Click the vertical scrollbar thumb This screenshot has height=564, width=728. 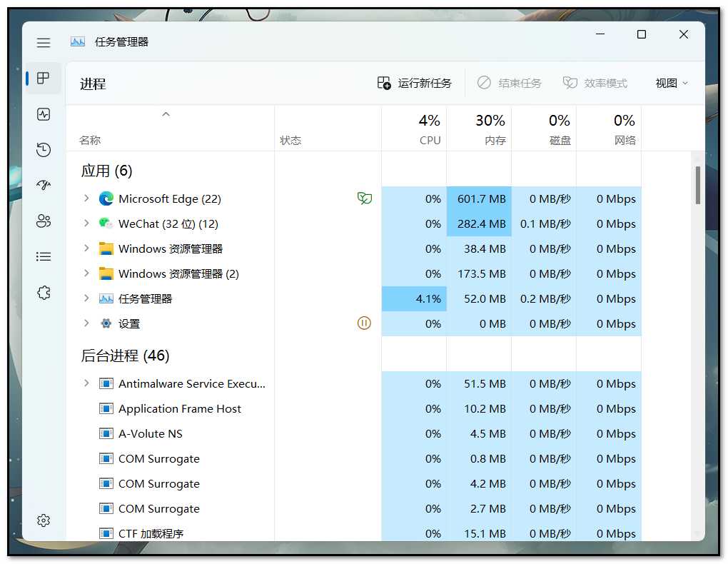697,184
